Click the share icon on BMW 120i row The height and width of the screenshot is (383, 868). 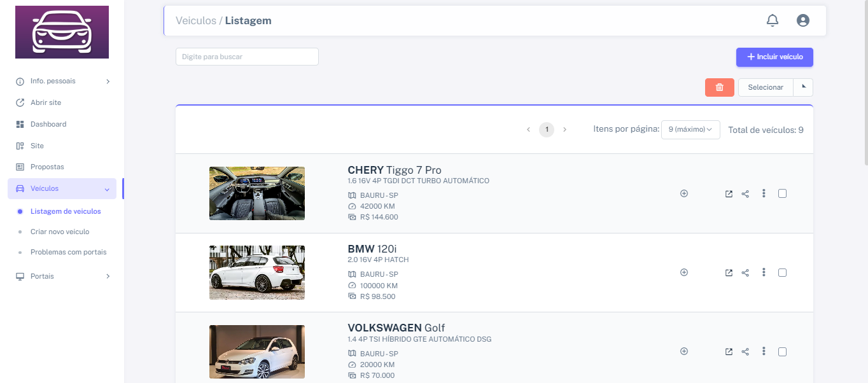[x=745, y=272]
